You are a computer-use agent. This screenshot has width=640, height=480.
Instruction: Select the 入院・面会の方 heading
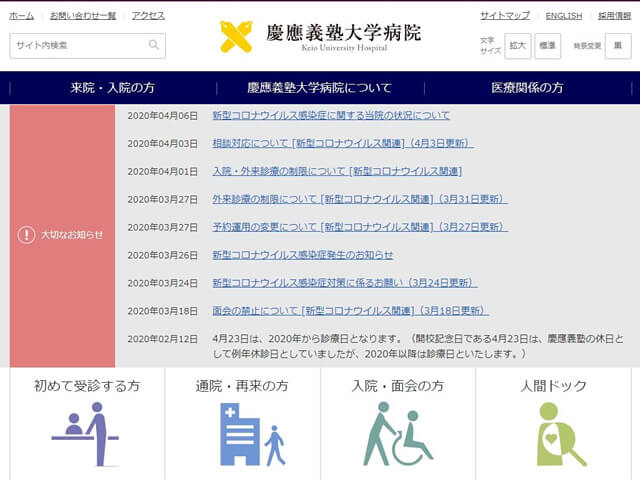[398, 386]
